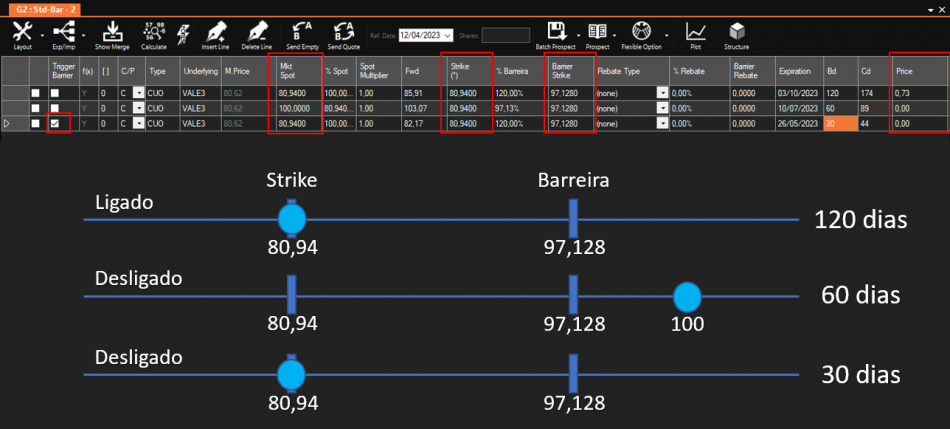Click the Show Merge icon
The image size is (950, 429).
click(x=112, y=34)
